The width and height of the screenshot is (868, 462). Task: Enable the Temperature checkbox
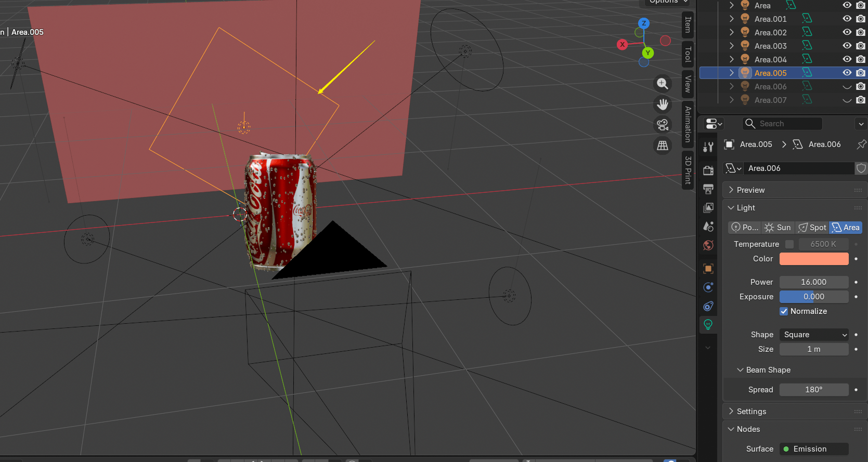tap(789, 244)
